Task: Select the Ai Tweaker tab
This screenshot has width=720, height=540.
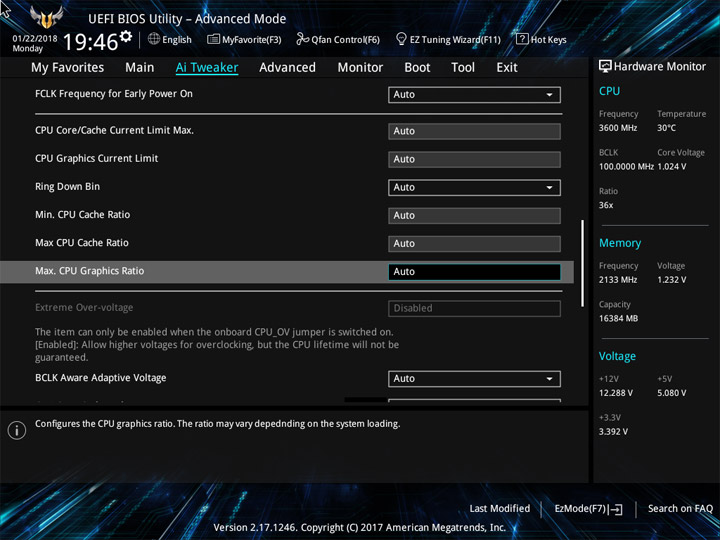Action: click(207, 68)
